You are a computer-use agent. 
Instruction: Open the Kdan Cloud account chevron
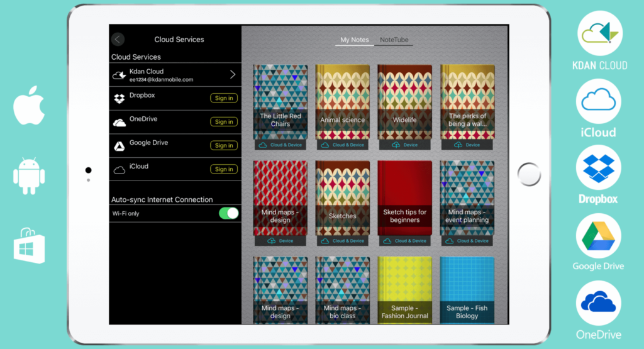[x=233, y=74]
